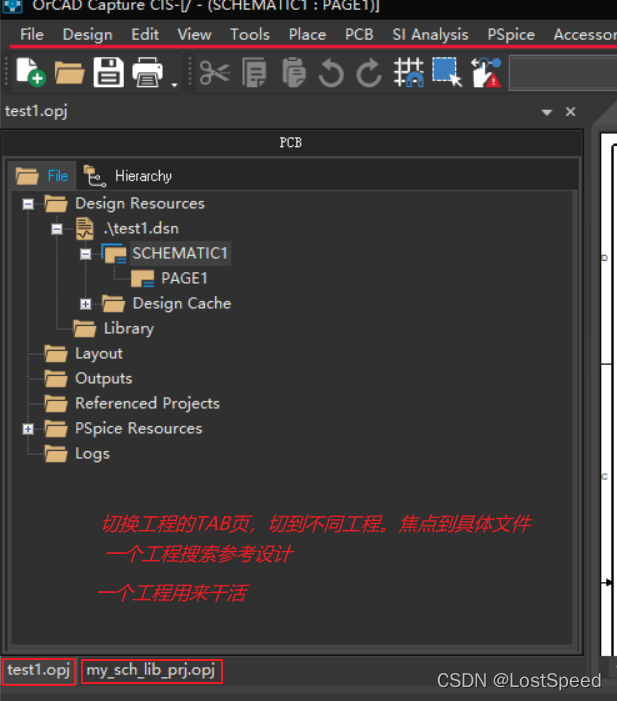Close the test1.opj project panel
This screenshot has height=701, width=617.
pos(571,111)
